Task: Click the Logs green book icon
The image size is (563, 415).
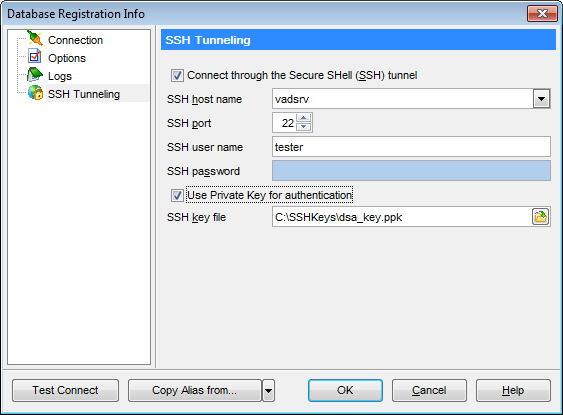Action: 35,75
